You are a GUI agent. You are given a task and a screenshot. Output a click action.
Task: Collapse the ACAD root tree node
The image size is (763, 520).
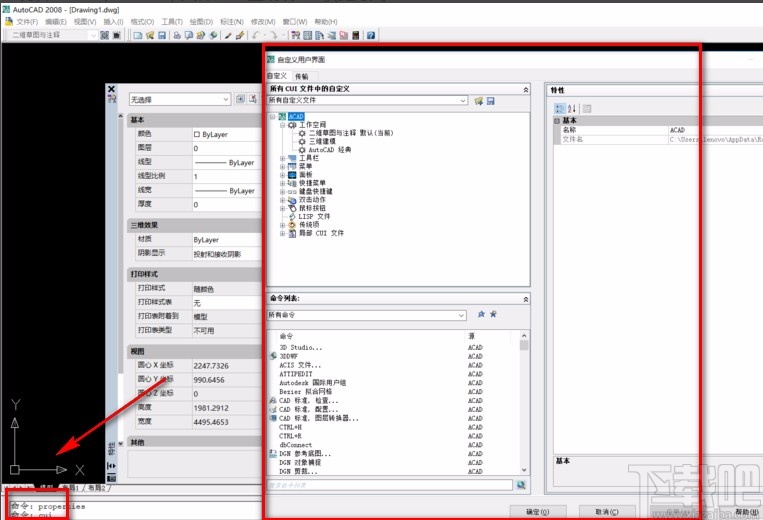[272, 117]
